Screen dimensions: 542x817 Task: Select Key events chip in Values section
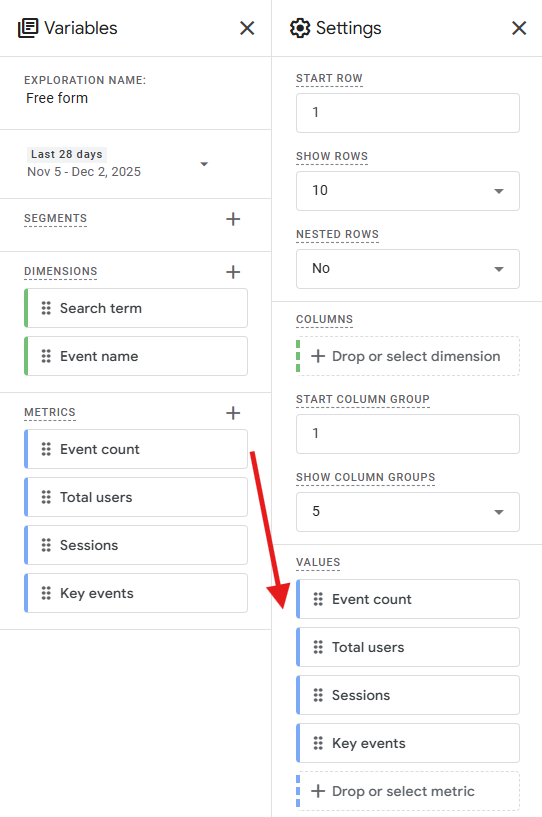(x=408, y=743)
